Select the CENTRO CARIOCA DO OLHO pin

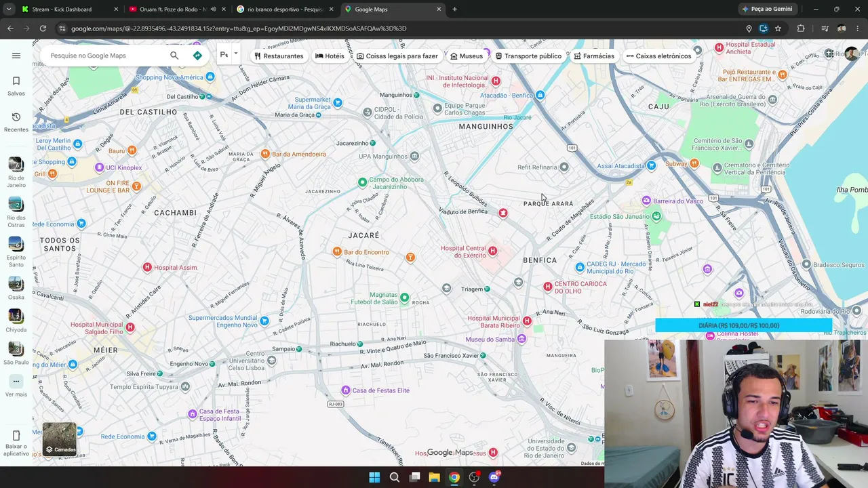(x=548, y=287)
